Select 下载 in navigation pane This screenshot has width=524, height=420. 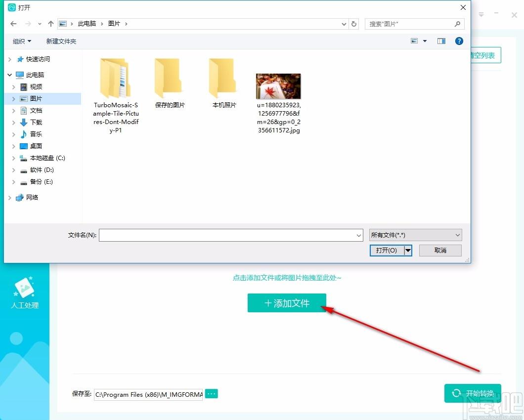point(36,122)
